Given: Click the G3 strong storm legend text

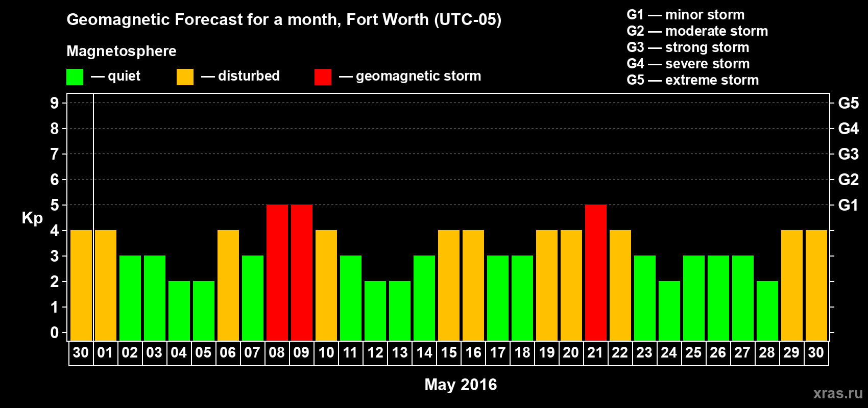Looking at the screenshot, I should (688, 47).
